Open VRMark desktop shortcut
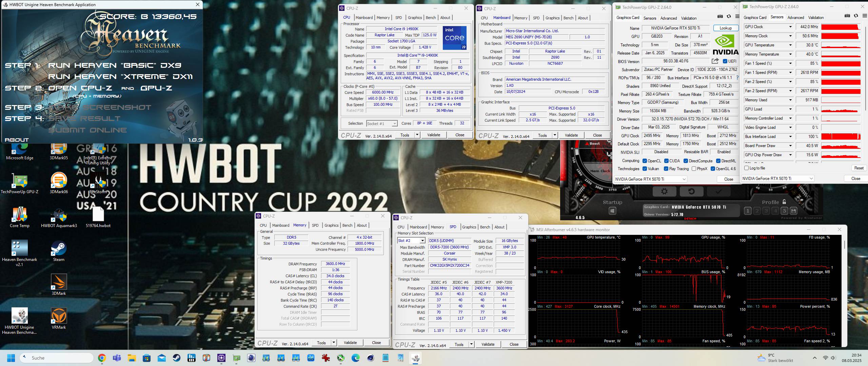 click(59, 319)
